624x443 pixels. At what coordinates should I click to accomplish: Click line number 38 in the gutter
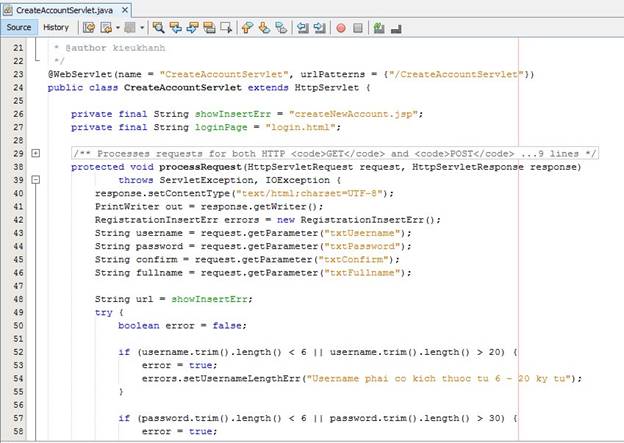click(x=18, y=167)
